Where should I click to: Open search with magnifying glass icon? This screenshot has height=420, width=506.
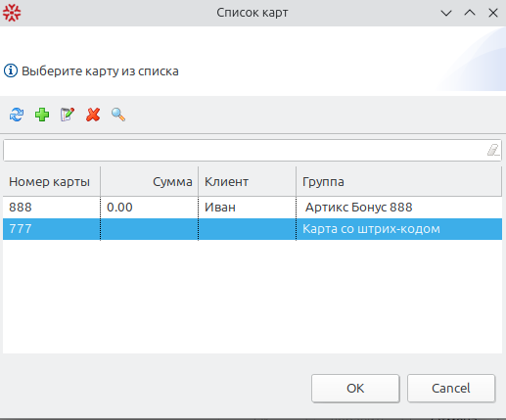tap(118, 115)
